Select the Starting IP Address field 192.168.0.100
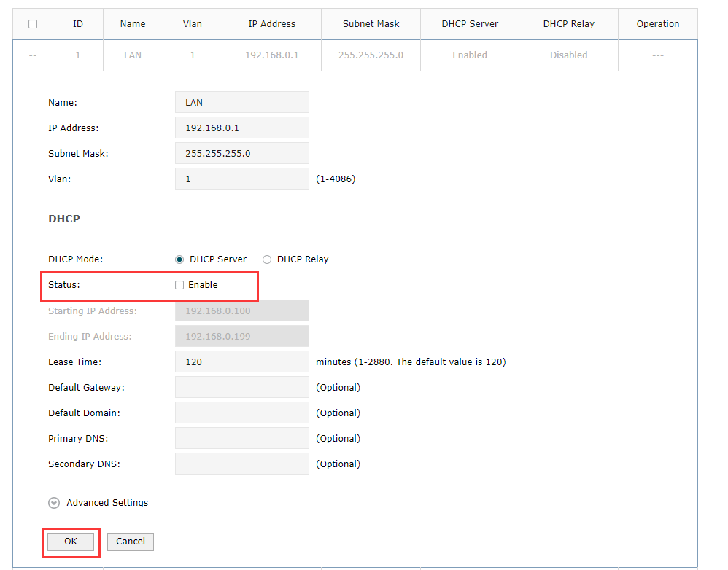This screenshot has height=570, width=728. (x=242, y=311)
